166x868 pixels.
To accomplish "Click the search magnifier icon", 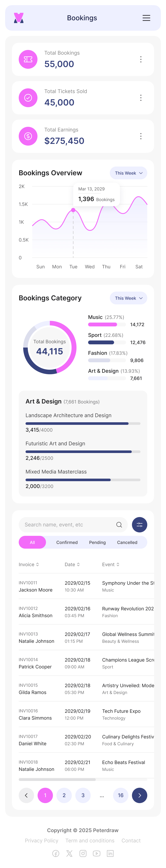I will [x=119, y=525].
